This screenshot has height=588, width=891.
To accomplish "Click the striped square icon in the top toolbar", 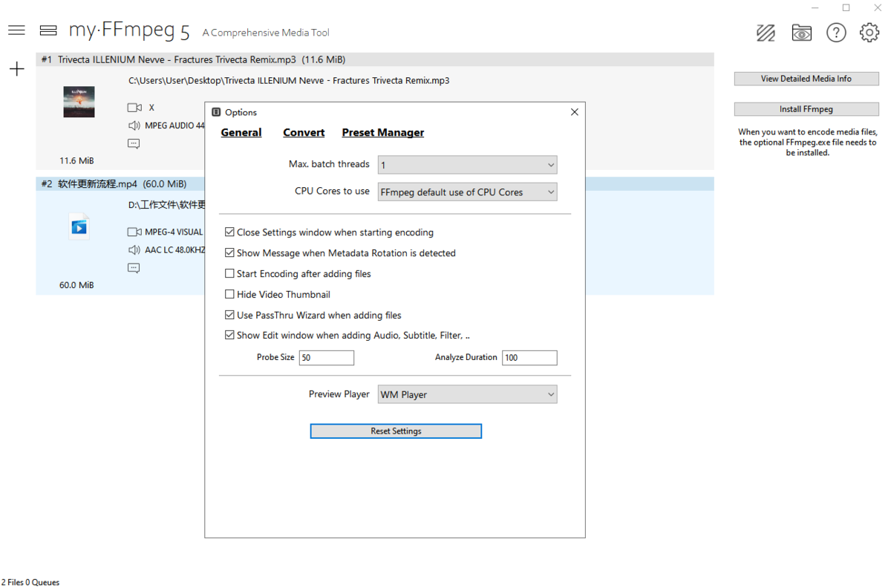I will pos(766,33).
